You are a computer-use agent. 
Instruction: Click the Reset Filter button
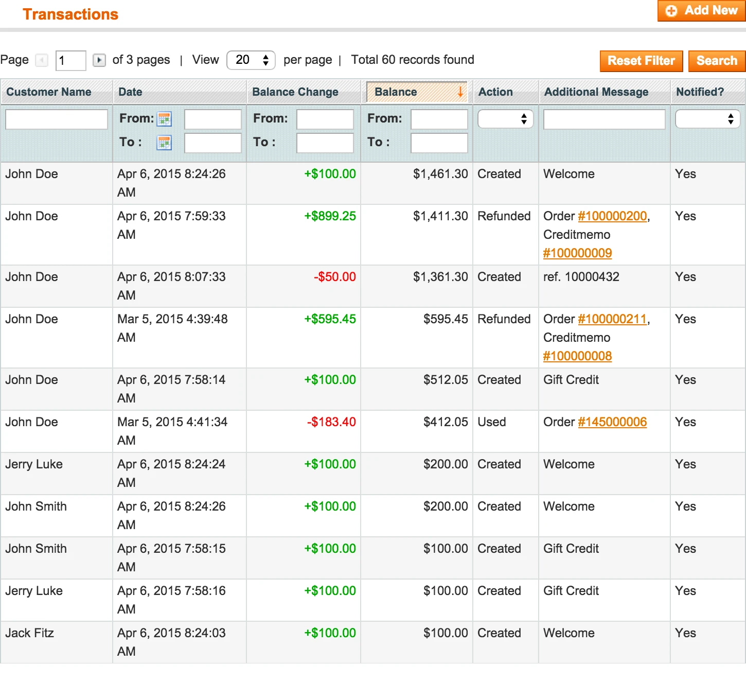(641, 61)
